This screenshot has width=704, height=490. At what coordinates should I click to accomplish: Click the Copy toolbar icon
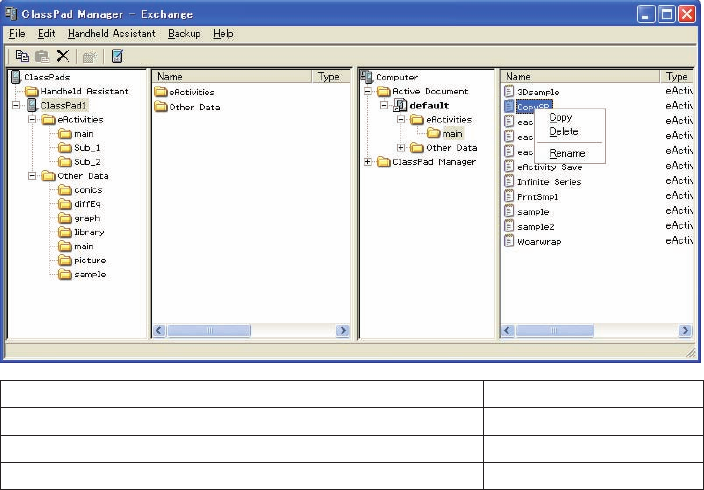tap(22, 56)
